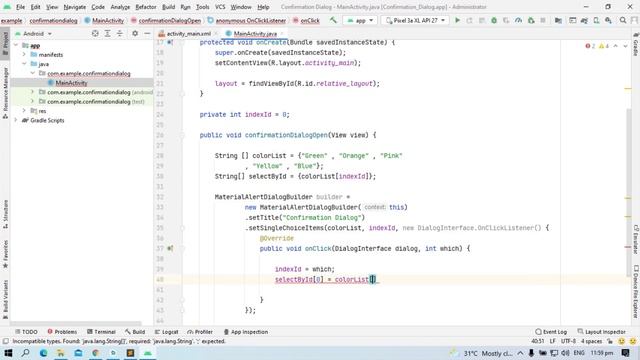The image size is (640, 360).
Task: Toggle the Resource Manager sidebar tab
Action: 5,93
